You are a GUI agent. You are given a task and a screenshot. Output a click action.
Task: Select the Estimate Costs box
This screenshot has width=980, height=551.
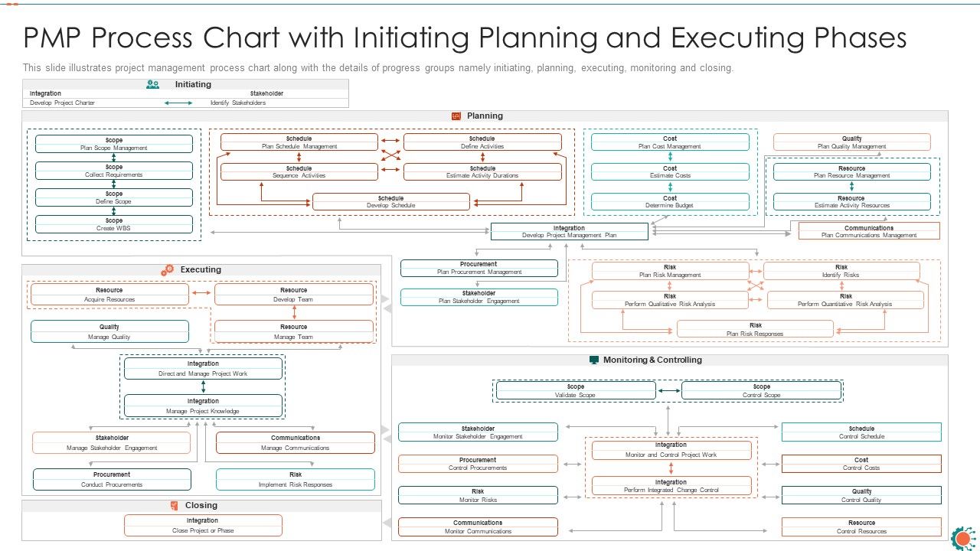pyautogui.click(x=670, y=171)
